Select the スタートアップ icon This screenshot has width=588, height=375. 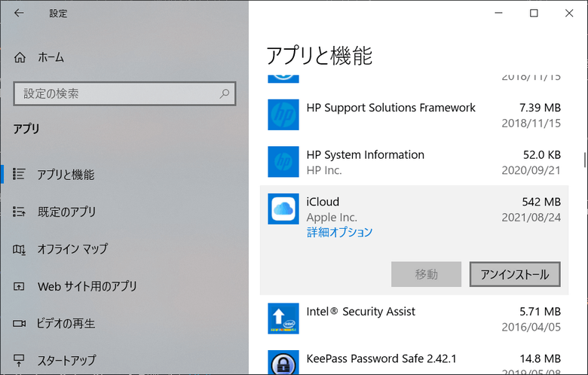click(x=19, y=361)
